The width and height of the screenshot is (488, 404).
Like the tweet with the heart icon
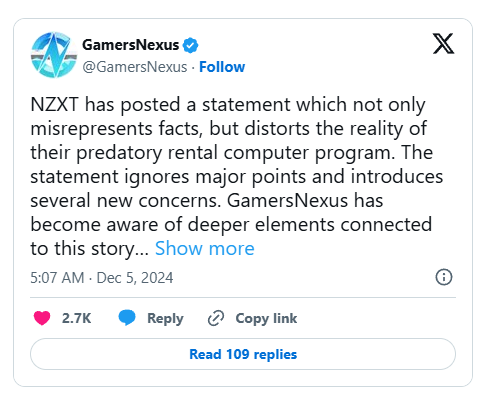pyautogui.click(x=42, y=318)
